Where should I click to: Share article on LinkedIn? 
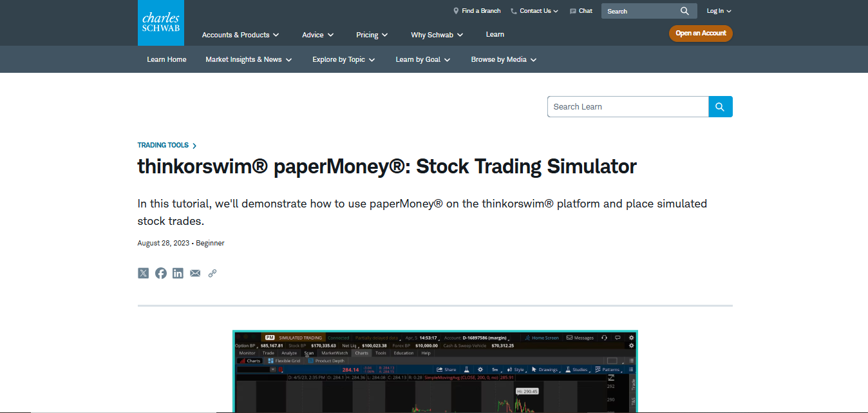click(178, 273)
